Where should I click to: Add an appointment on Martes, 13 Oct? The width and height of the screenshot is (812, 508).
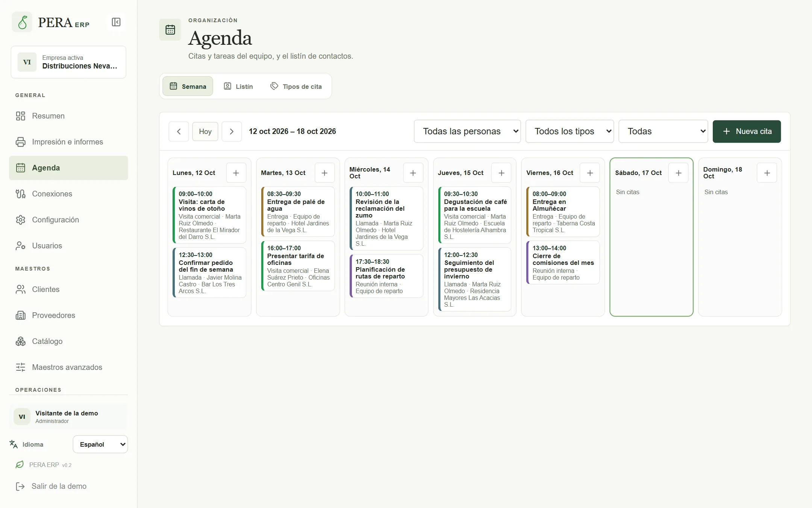click(x=324, y=173)
